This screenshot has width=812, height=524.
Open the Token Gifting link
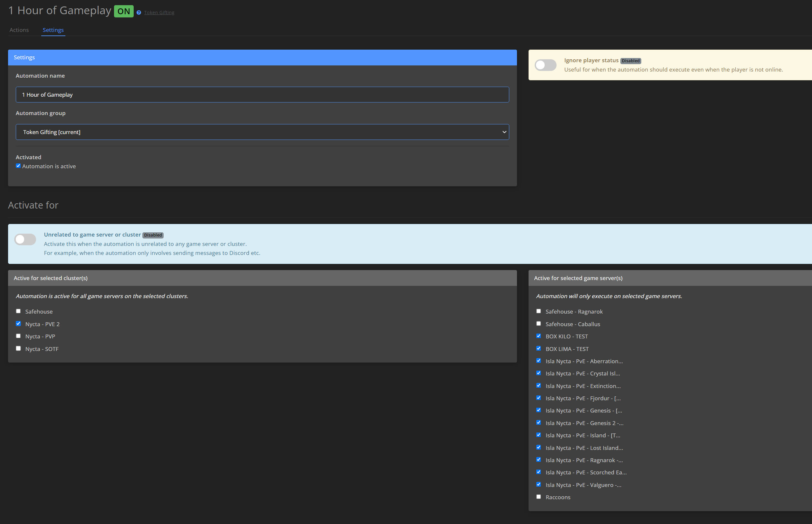pos(159,12)
